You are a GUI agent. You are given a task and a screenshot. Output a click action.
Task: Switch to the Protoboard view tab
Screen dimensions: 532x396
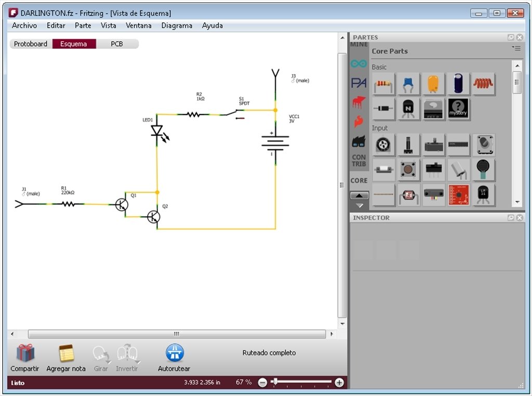pyautogui.click(x=31, y=44)
